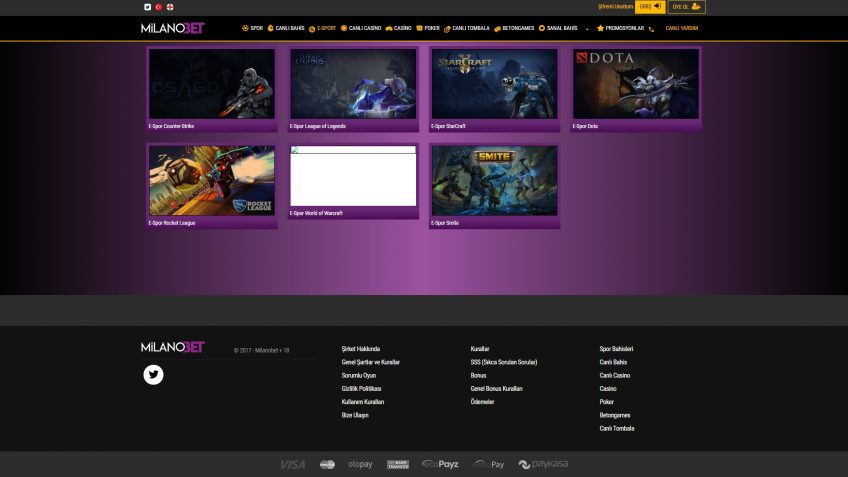The image size is (848, 477).
Task: Open Gizlilik Politikası footer link
Action: (361, 388)
